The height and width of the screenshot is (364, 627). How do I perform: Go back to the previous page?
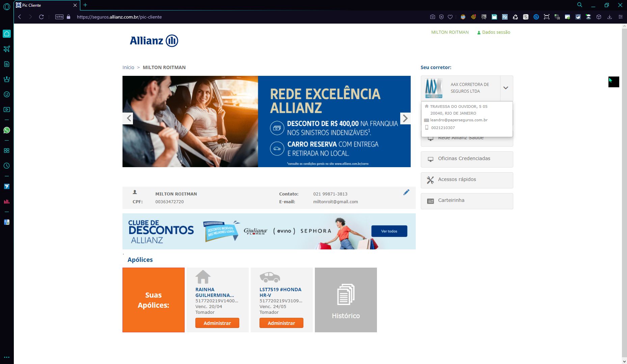point(20,17)
